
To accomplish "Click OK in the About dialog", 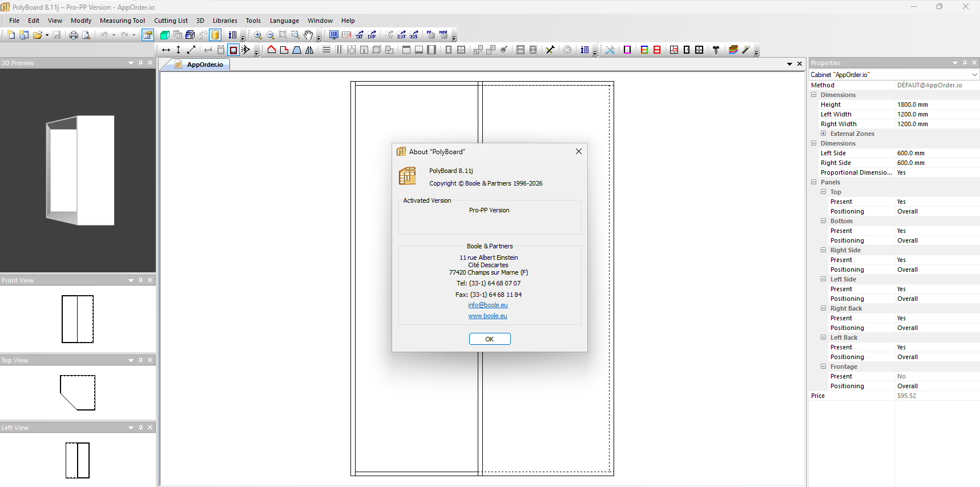I will (490, 339).
